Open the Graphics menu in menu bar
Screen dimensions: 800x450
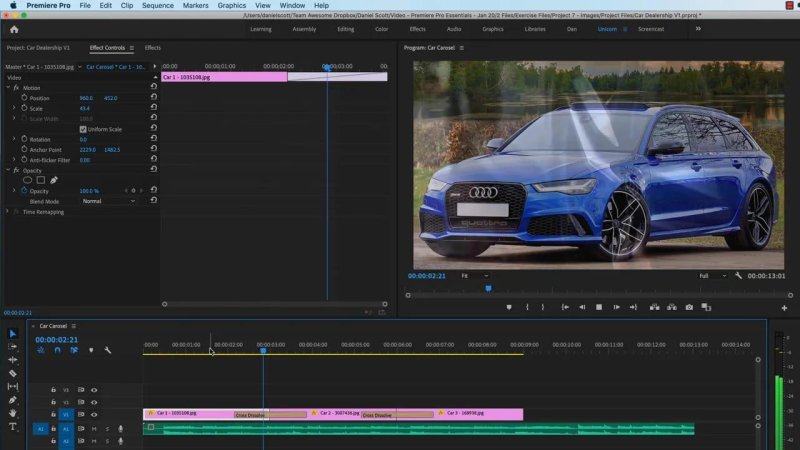click(232, 6)
